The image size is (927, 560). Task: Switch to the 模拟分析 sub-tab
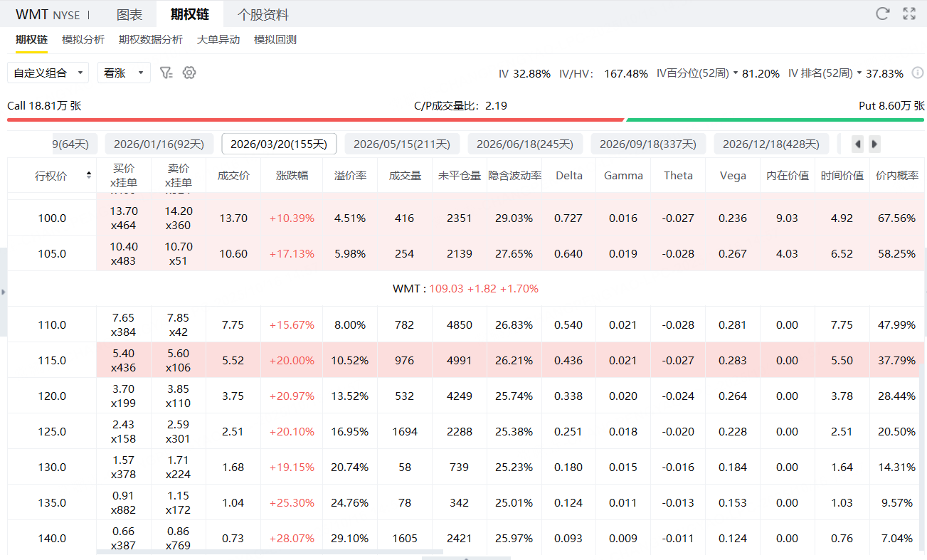coord(83,40)
